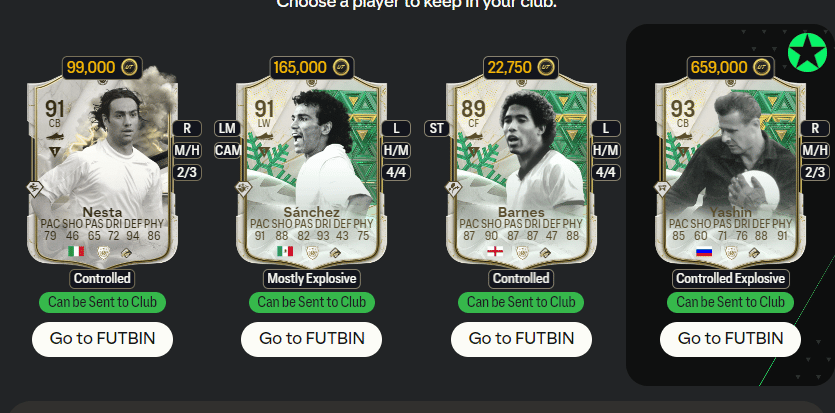Click the coin icon beside the 659,000 price
This screenshot has width=835, height=413.
tap(756, 67)
